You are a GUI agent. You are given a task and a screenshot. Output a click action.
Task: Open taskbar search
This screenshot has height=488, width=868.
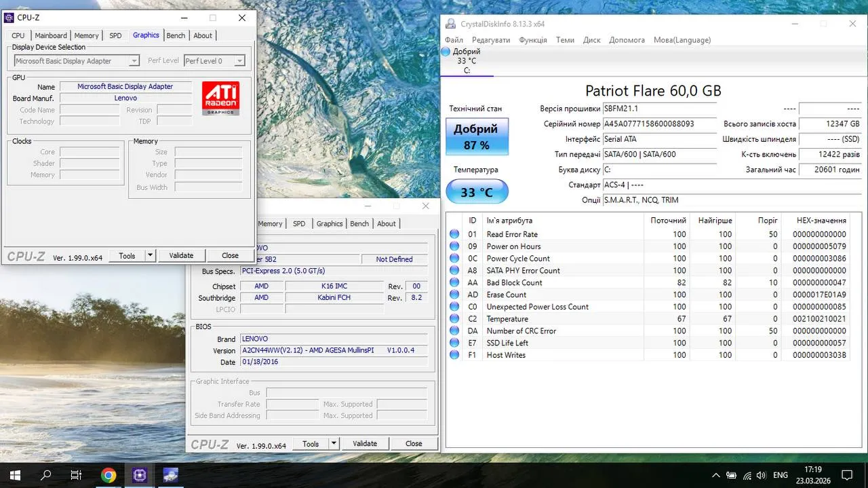[46, 475]
